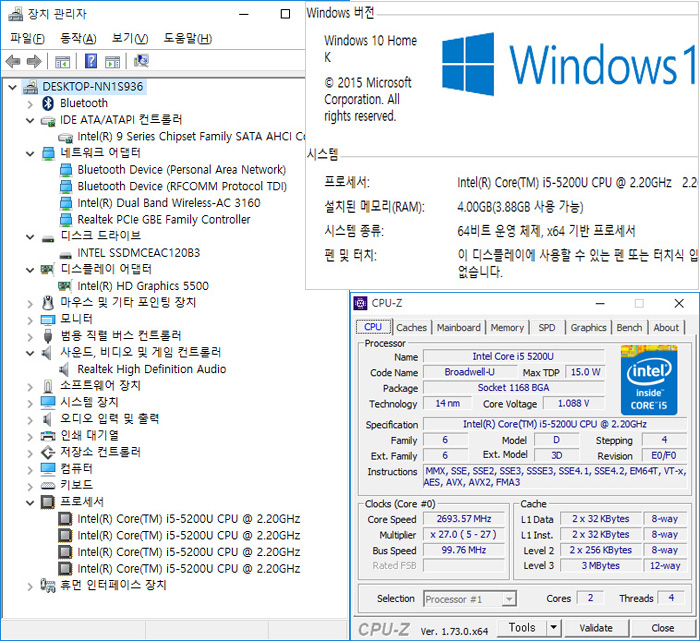This screenshot has width=700, height=643.
Task: Collapse the 디스플레이 어댑터 node
Action: (30, 270)
